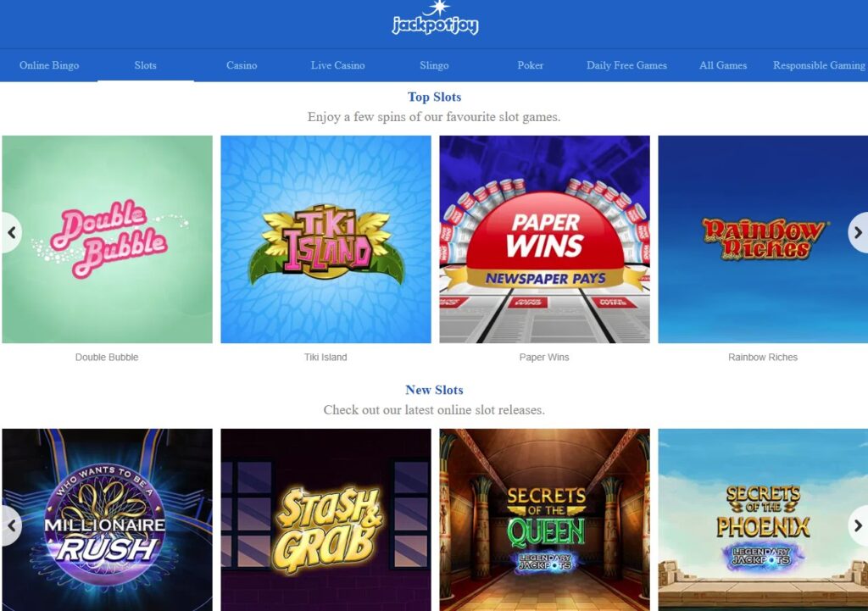
Task: Open the Tiki Island slot thumbnail
Action: click(326, 239)
